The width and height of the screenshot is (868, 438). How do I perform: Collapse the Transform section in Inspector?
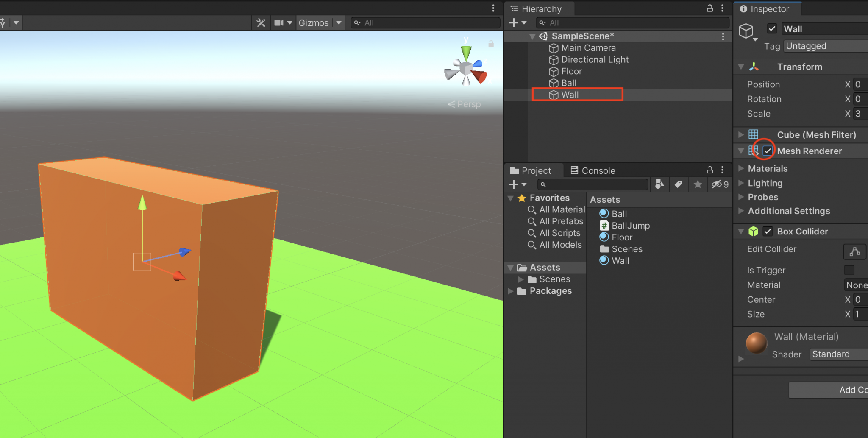(x=741, y=67)
